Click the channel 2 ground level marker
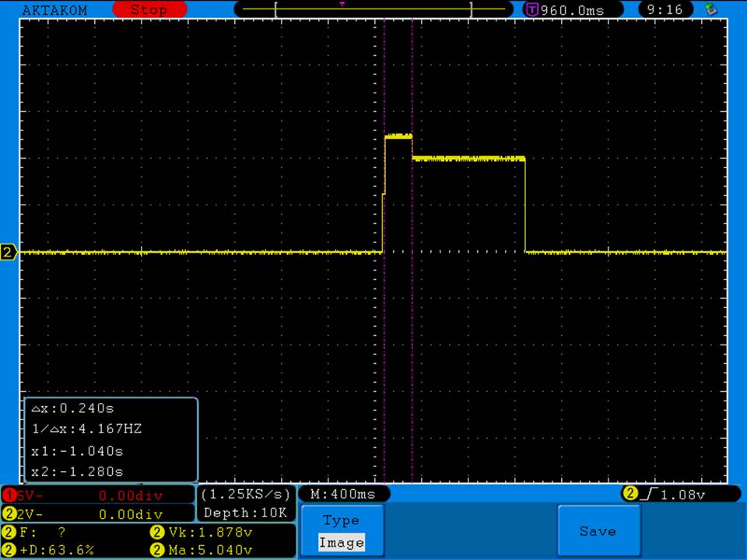Viewport: 747px width, 560px height. click(x=9, y=252)
